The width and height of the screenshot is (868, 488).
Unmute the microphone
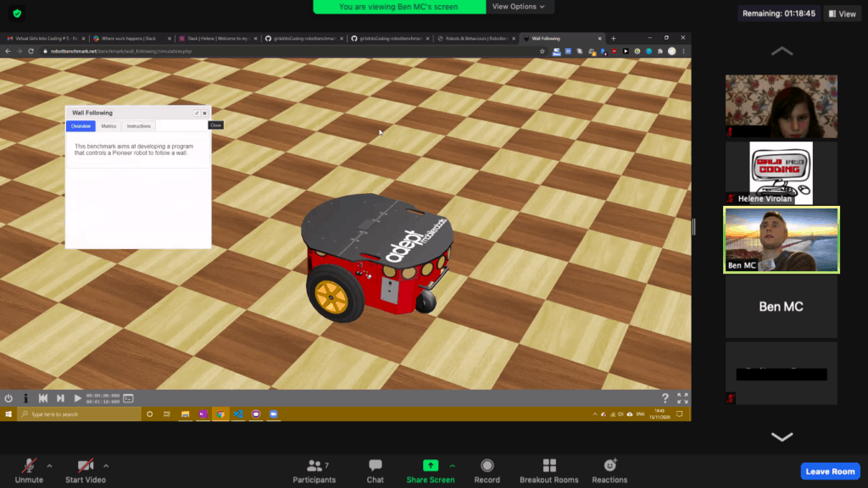[29, 471]
